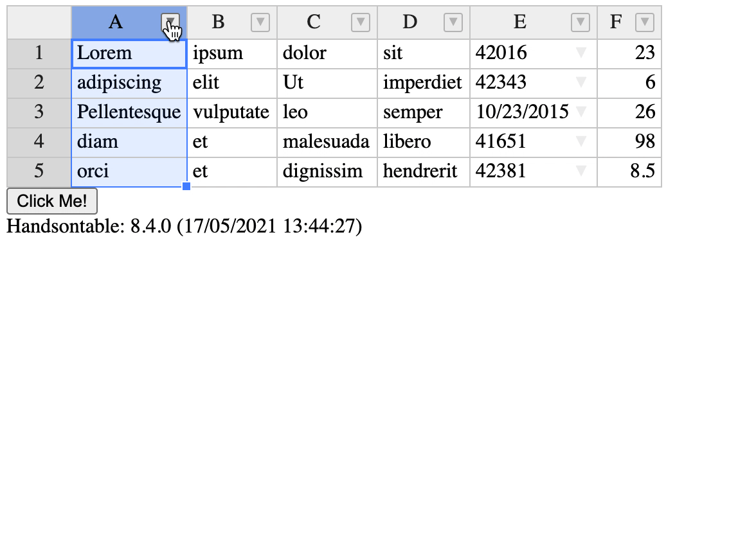Open the dropdown arrow next to 10/23/2015

tap(580, 112)
